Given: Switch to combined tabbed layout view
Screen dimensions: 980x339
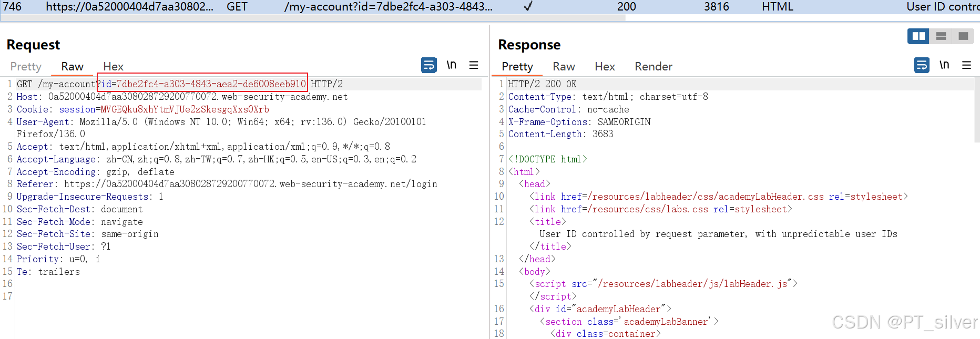Looking at the screenshot, I should 963,36.
